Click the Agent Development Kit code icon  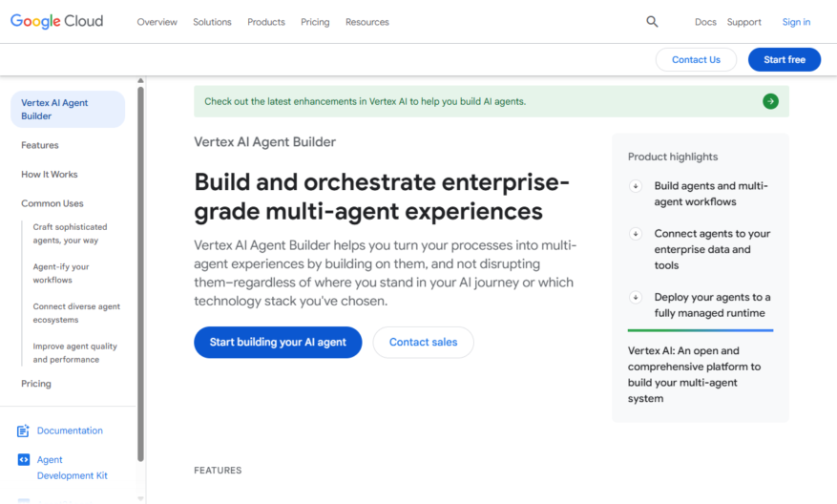pos(24,460)
